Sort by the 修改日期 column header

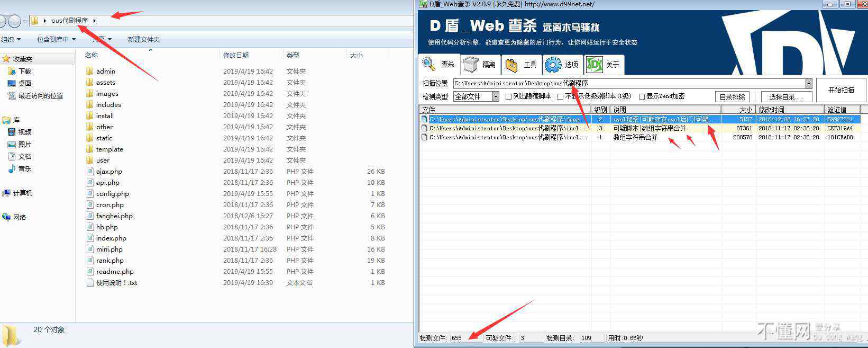point(236,55)
